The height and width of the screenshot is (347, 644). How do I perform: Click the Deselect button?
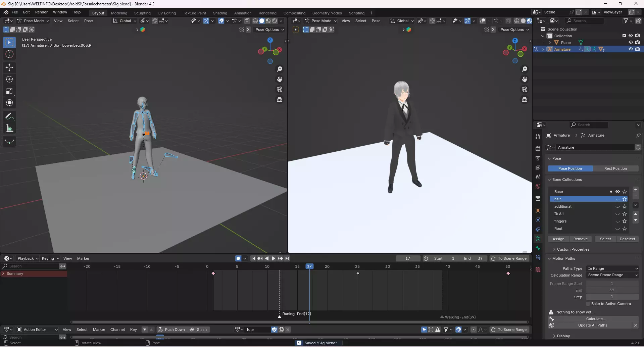(627, 239)
